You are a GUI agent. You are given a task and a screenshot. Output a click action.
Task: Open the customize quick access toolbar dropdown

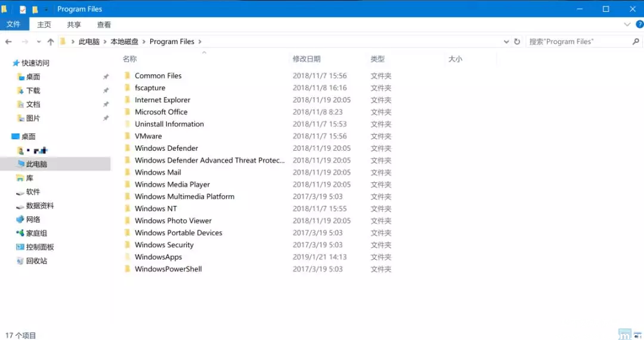(x=46, y=10)
